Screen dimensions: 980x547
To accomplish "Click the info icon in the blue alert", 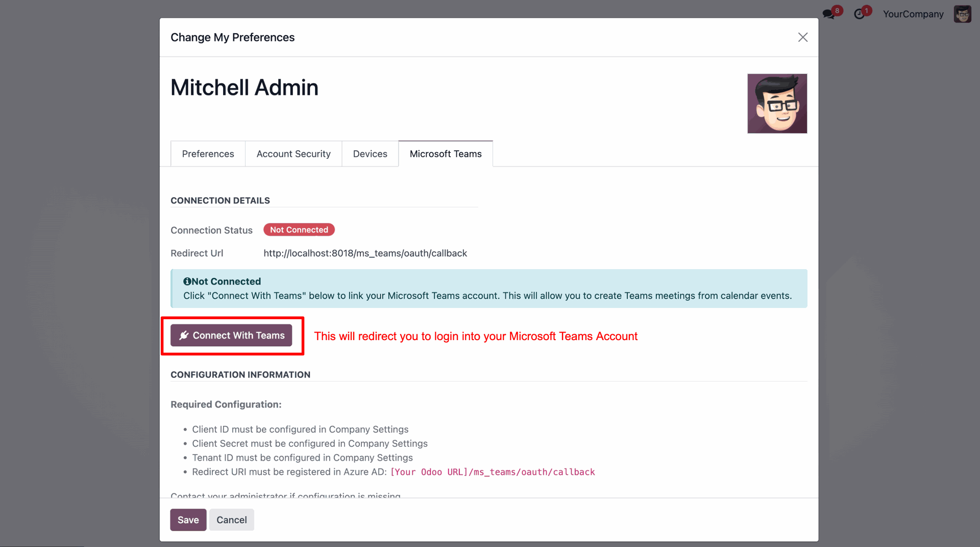I will (x=187, y=281).
